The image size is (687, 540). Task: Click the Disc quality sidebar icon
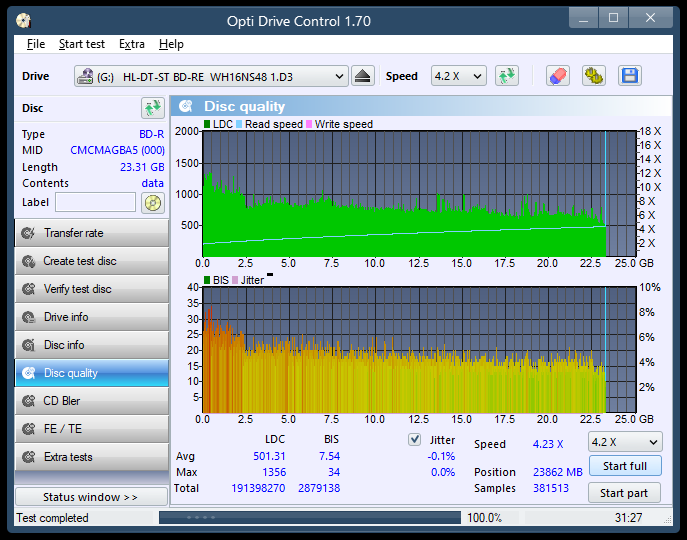point(28,373)
